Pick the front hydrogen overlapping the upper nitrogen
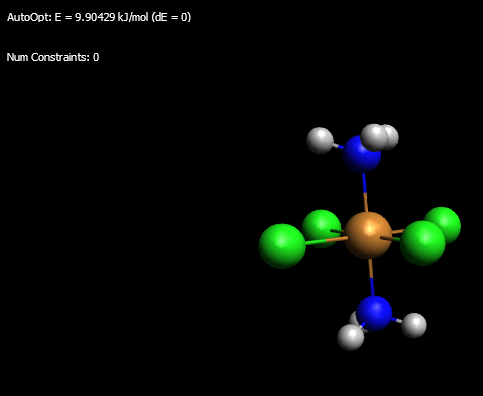 (x=374, y=137)
